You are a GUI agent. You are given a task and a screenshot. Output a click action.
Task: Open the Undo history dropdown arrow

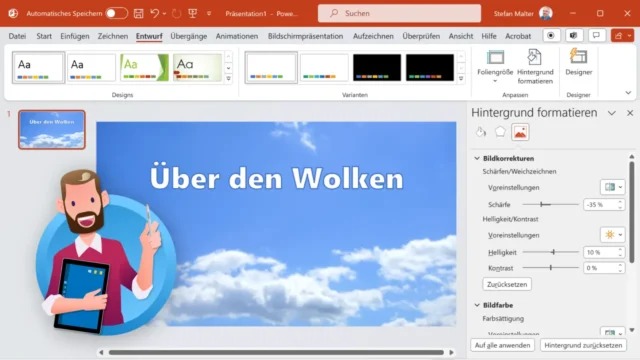(x=164, y=13)
